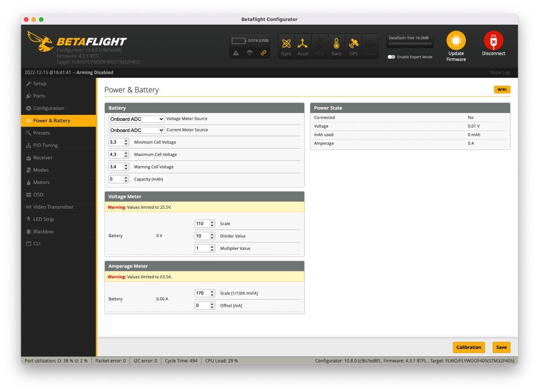Click the Save button
This screenshot has width=539, height=392.
pyautogui.click(x=501, y=347)
